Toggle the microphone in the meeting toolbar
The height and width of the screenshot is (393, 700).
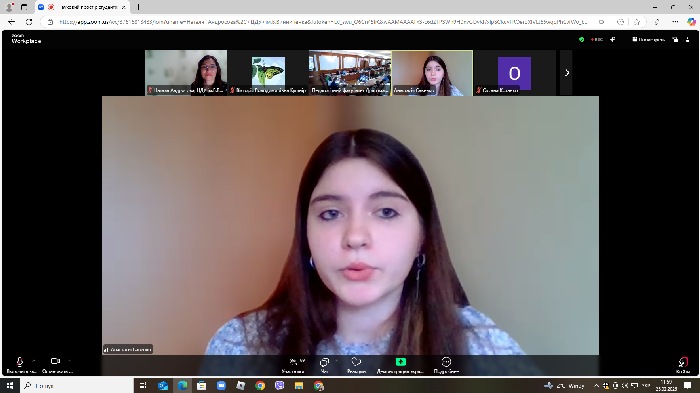[x=20, y=361]
